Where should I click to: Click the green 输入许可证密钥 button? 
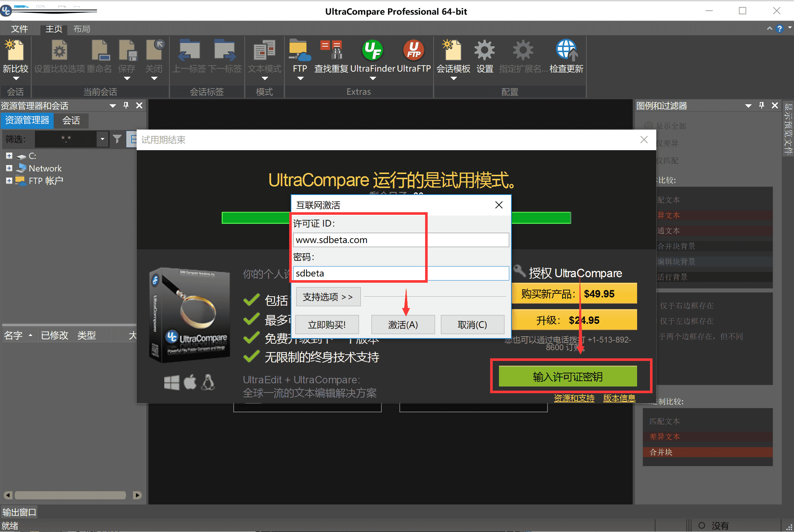(568, 376)
